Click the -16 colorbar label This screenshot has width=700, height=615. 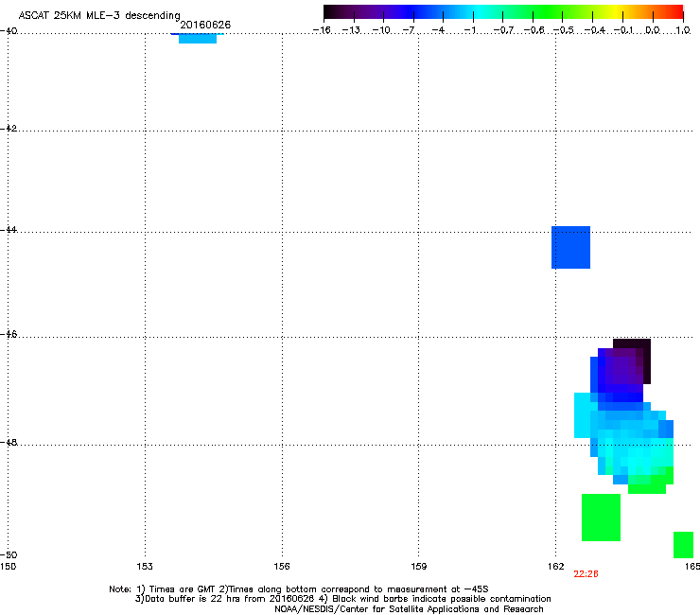coord(322,30)
